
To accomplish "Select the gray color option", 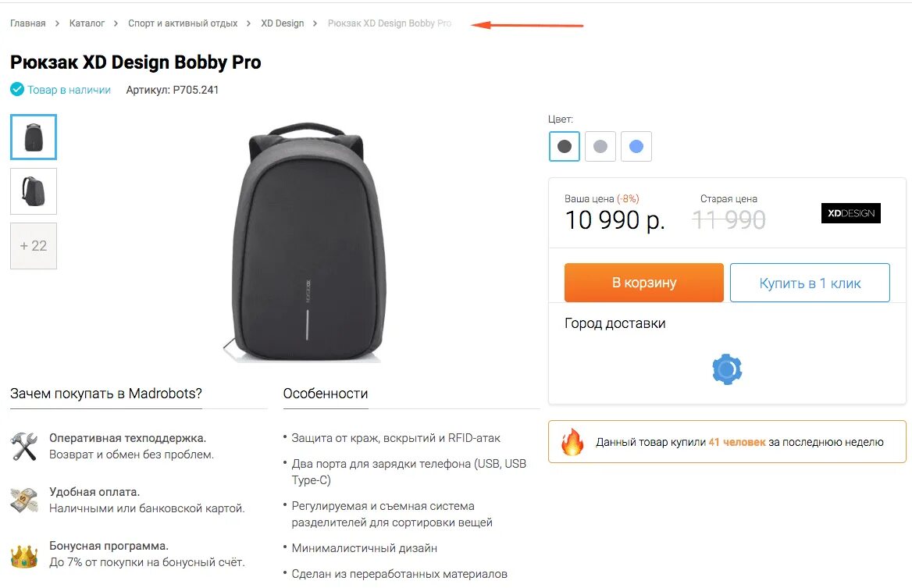I will [600, 146].
